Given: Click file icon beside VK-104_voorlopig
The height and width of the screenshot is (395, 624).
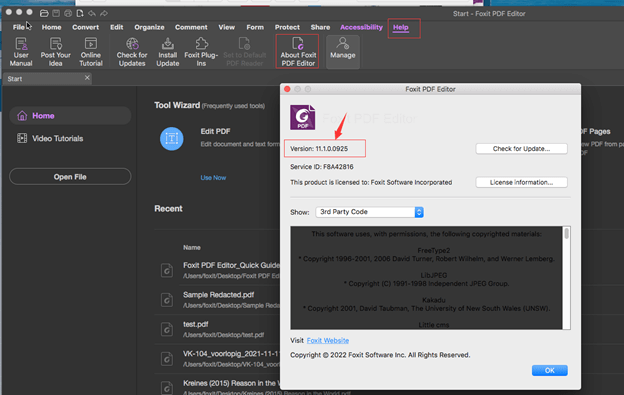Looking at the screenshot, I should pos(167,359).
